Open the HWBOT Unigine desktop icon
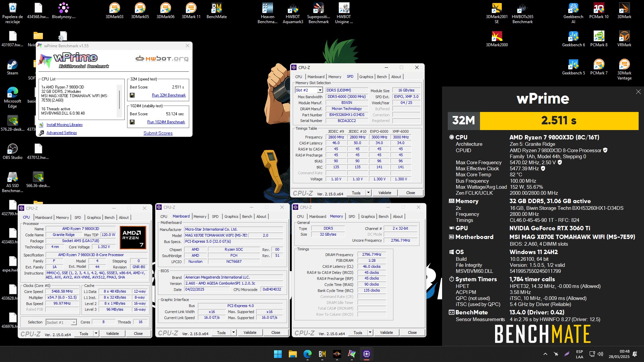The width and height of the screenshot is (644, 362). coord(344,13)
